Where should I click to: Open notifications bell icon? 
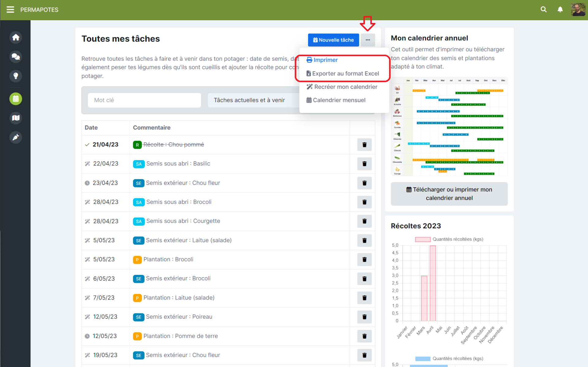(x=560, y=9)
